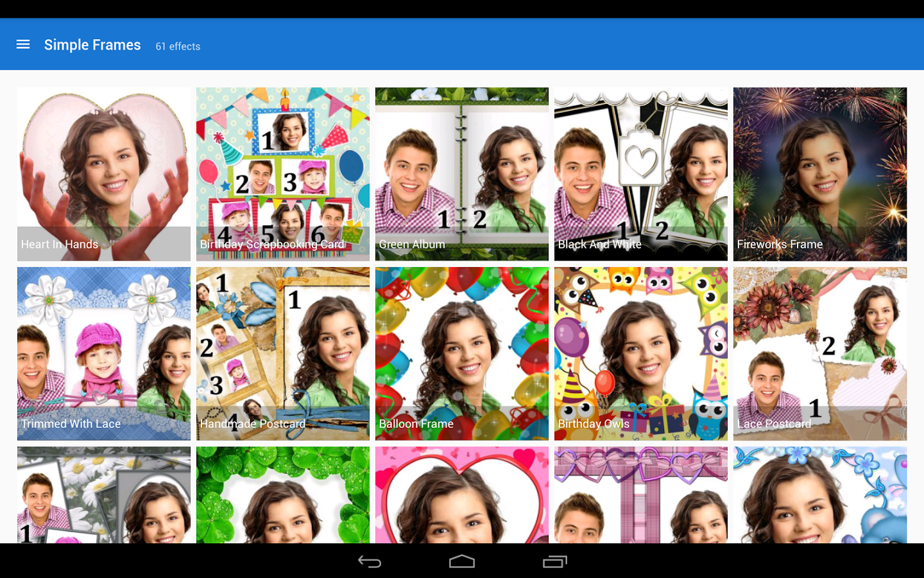Open the Fireworks Frame effect
This screenshot has width=924, height=578.
[819, 173]
